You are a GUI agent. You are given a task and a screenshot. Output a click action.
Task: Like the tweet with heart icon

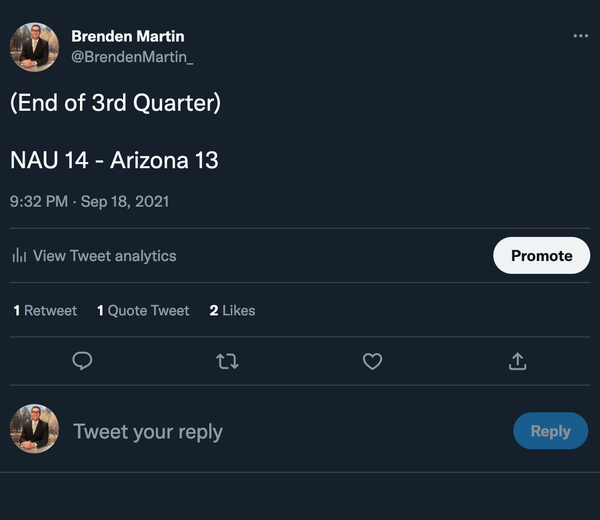372,361
